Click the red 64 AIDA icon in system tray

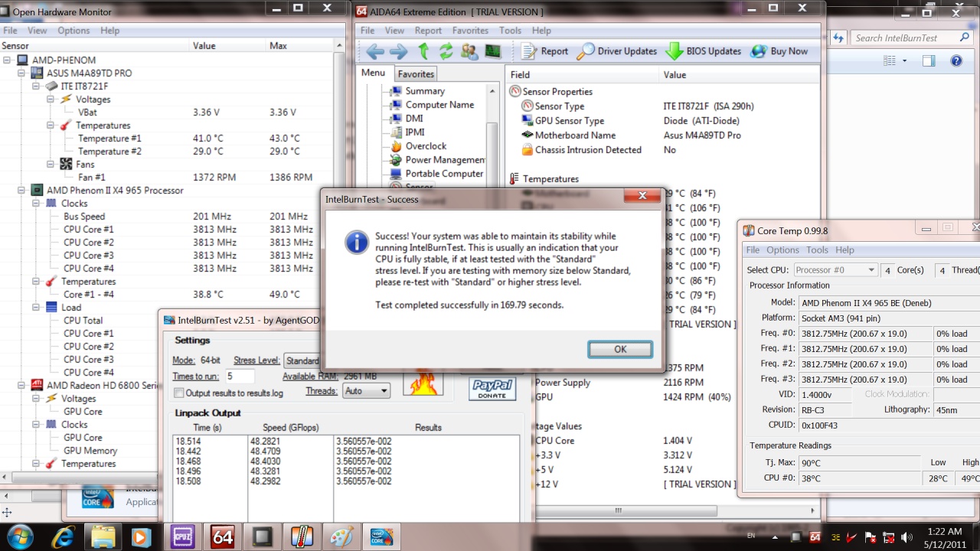[x=815, y=536]
